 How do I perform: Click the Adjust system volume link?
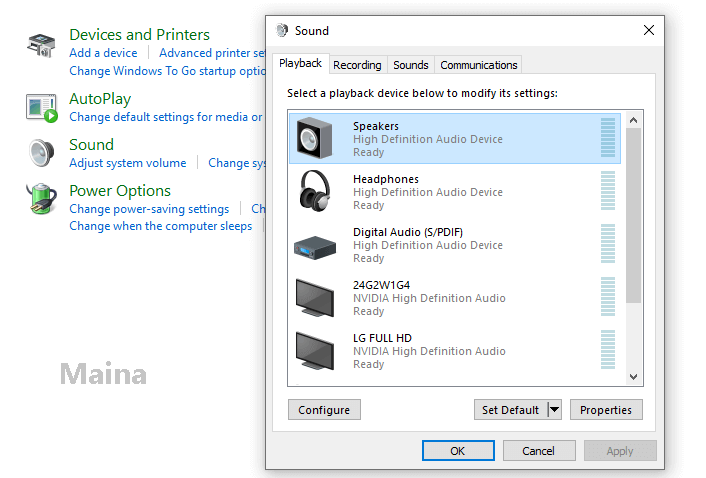pos(128,163)
